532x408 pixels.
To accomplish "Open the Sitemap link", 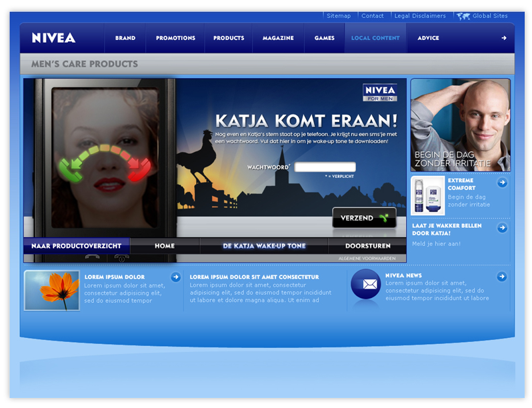I will tap(339, 16).
